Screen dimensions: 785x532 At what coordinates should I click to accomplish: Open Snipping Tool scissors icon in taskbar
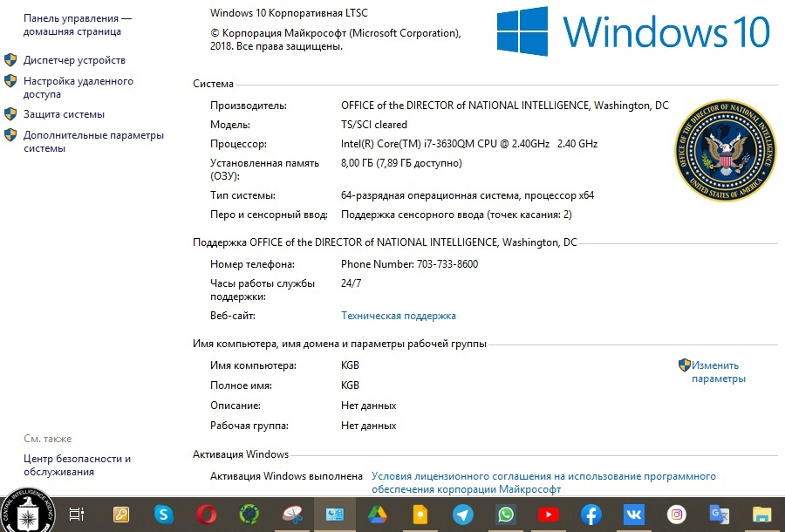[x=292, y=514]
